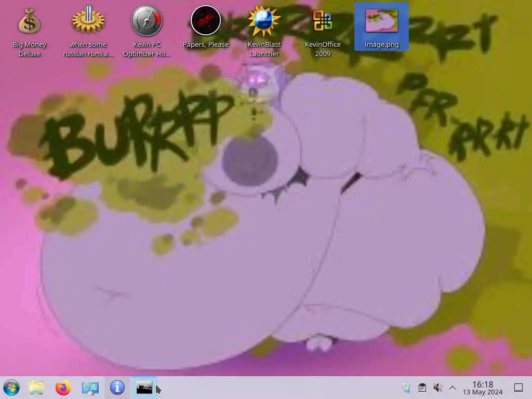
Task: Open the blue info icon in taskbar
Action: point(117,387)
